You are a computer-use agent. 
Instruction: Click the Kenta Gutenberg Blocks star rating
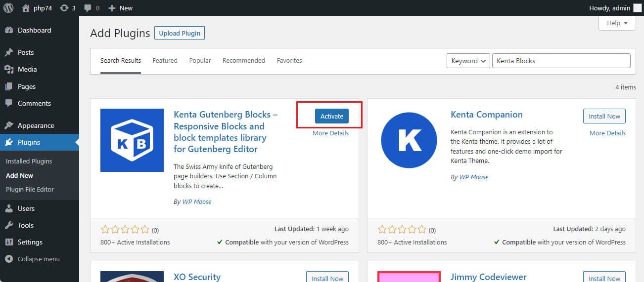point(125,230)
